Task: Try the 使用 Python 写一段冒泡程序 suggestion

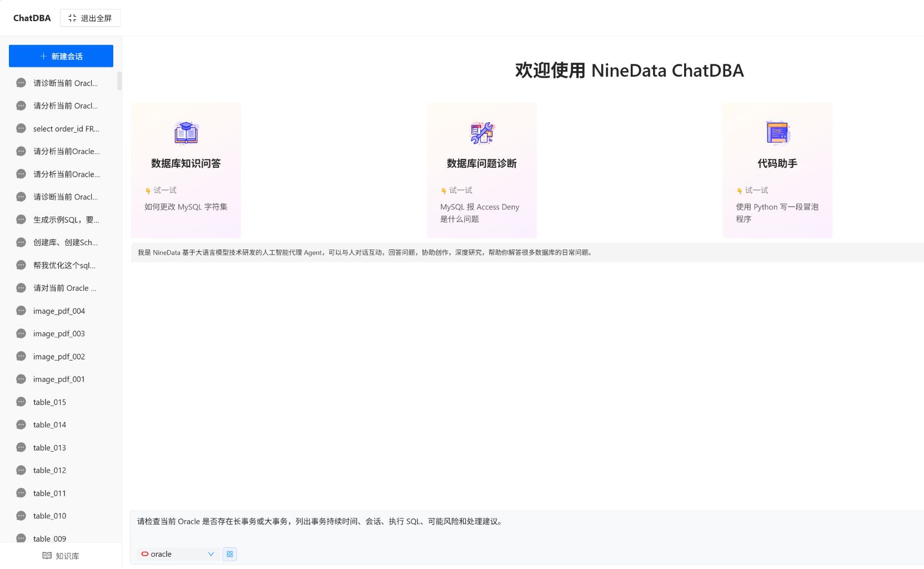Action: point(777,213)
